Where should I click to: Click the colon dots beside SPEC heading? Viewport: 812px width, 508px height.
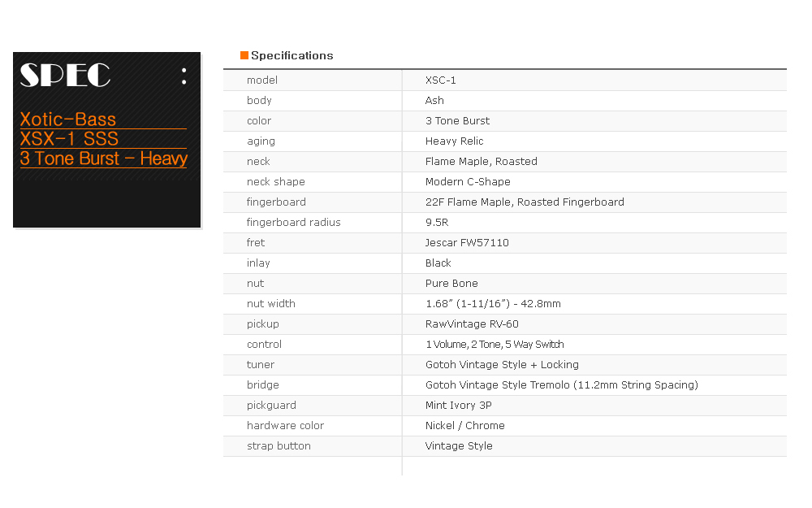[184, 76]
